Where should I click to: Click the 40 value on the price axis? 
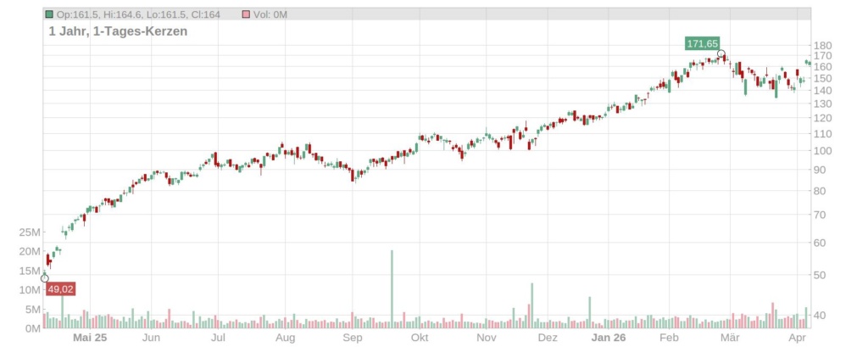click(820, 316)
